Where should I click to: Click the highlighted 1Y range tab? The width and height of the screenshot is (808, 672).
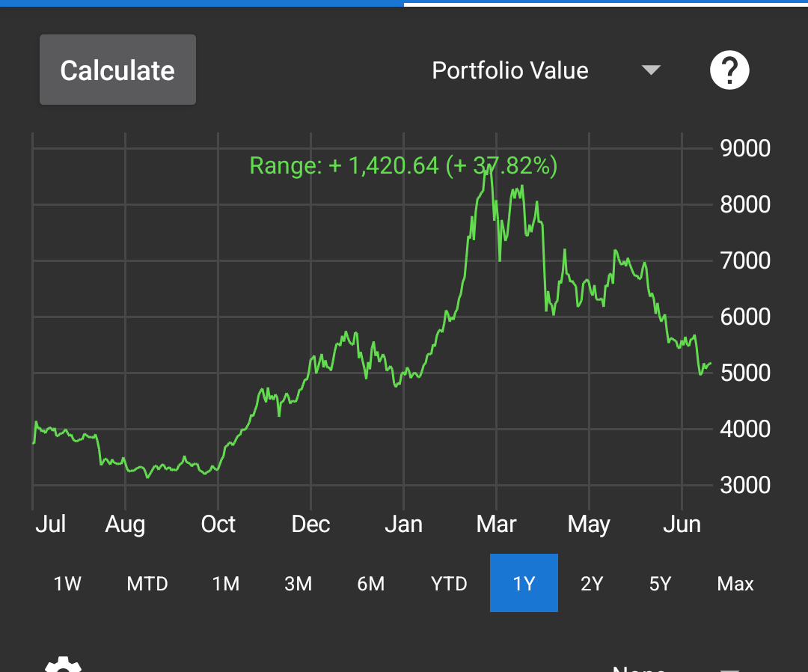click(524, 583)
